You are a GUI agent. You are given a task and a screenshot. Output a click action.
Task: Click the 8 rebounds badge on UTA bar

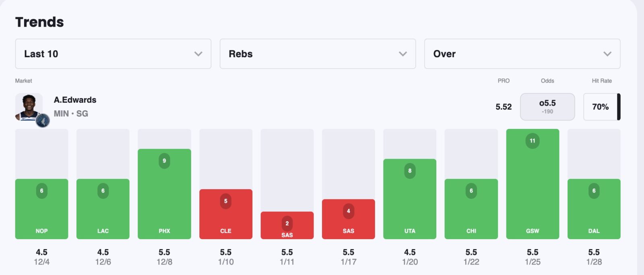(x=410, y=171)
